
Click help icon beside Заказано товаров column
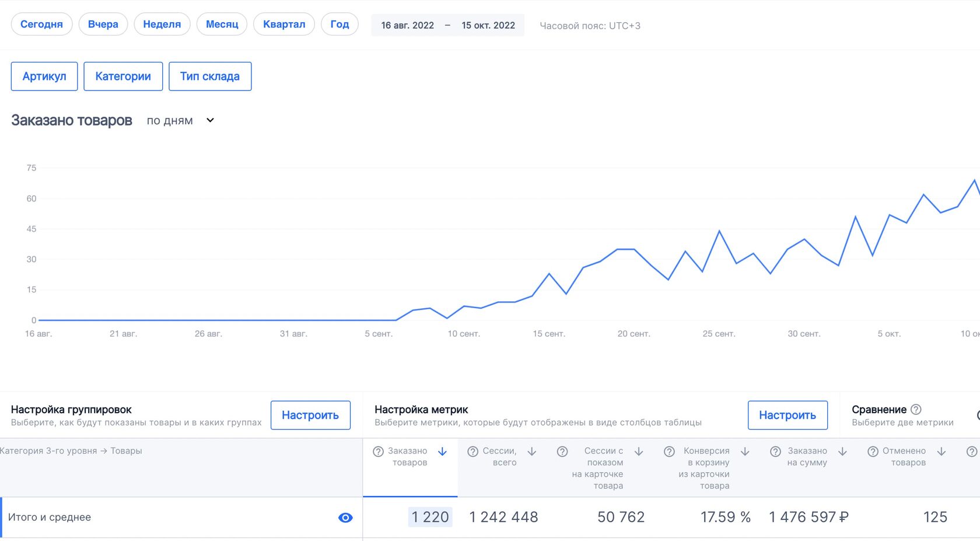click(x=378, y=451)
